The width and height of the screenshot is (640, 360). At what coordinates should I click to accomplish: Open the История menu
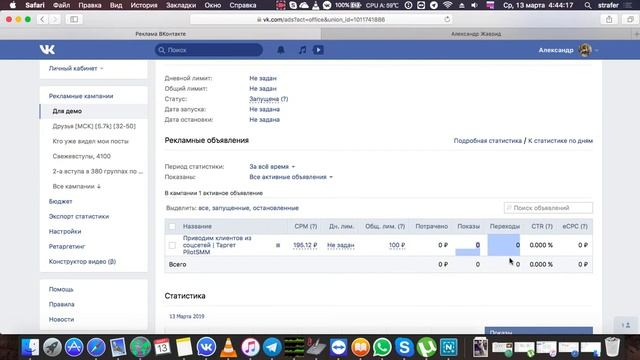point(144,5)
